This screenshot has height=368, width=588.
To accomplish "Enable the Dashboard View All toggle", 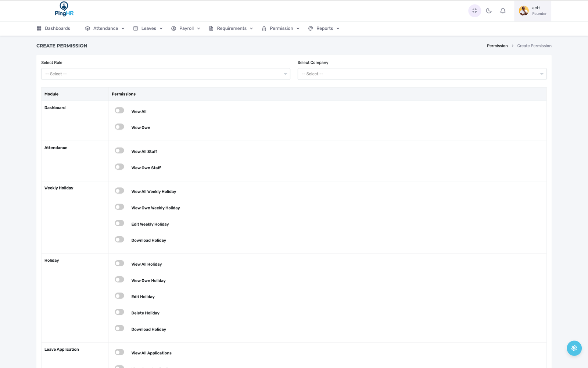I will [x=119, y=111].
